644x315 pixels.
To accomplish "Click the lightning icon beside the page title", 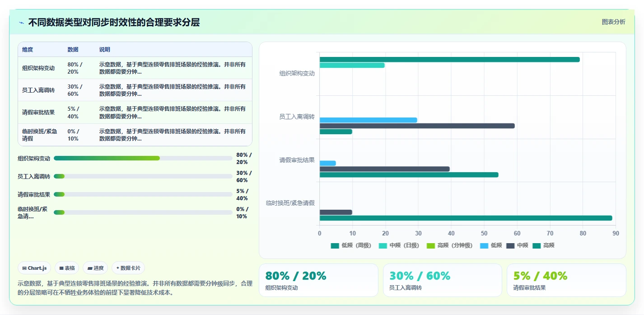I will coord(21,23).
